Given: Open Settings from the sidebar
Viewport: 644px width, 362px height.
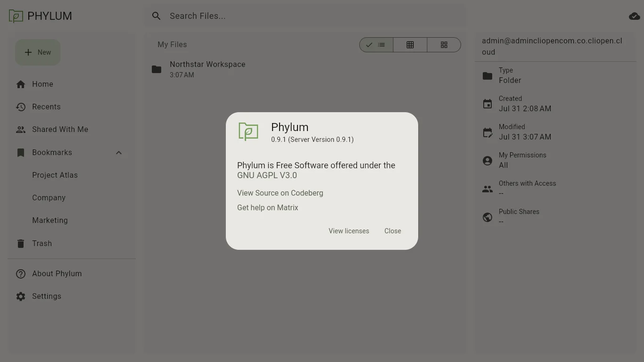Looking at the screenshot, I should pyautogui.click(x=72, y=296).
